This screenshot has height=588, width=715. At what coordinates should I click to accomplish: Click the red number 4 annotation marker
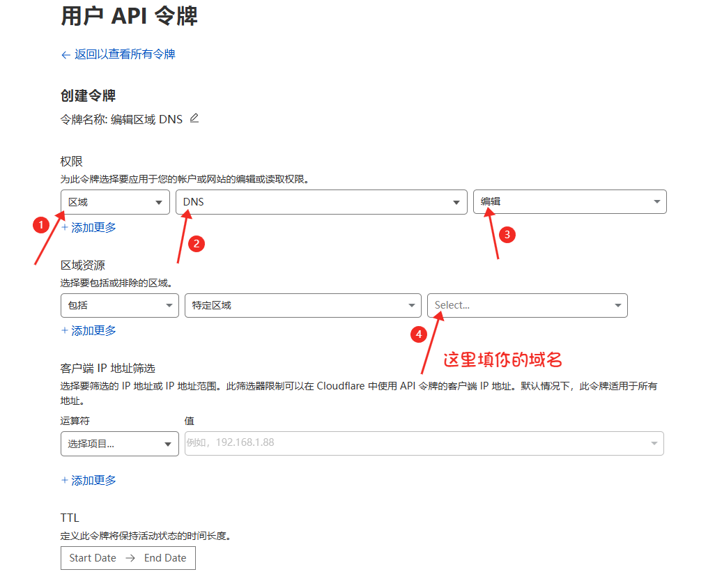click(x=418, y=334)
